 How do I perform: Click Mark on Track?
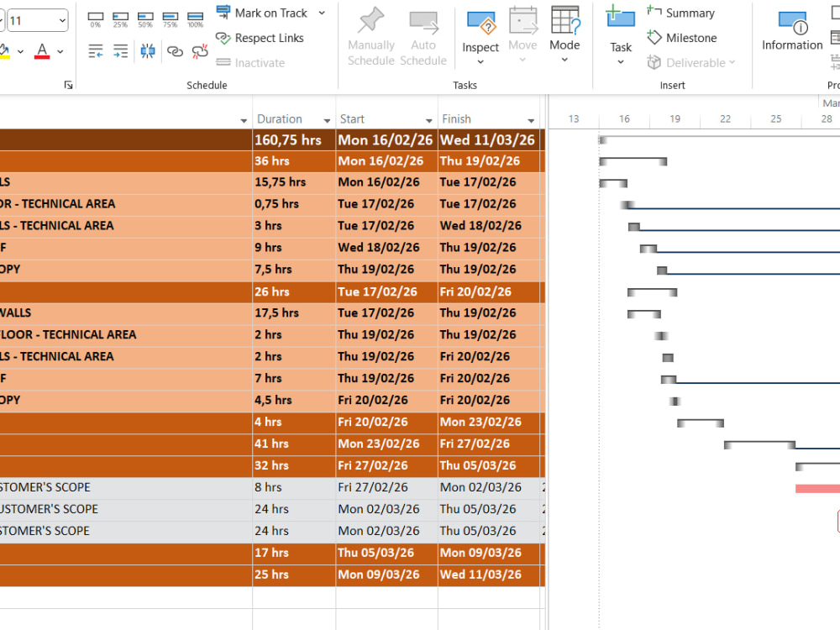[262, 13]
